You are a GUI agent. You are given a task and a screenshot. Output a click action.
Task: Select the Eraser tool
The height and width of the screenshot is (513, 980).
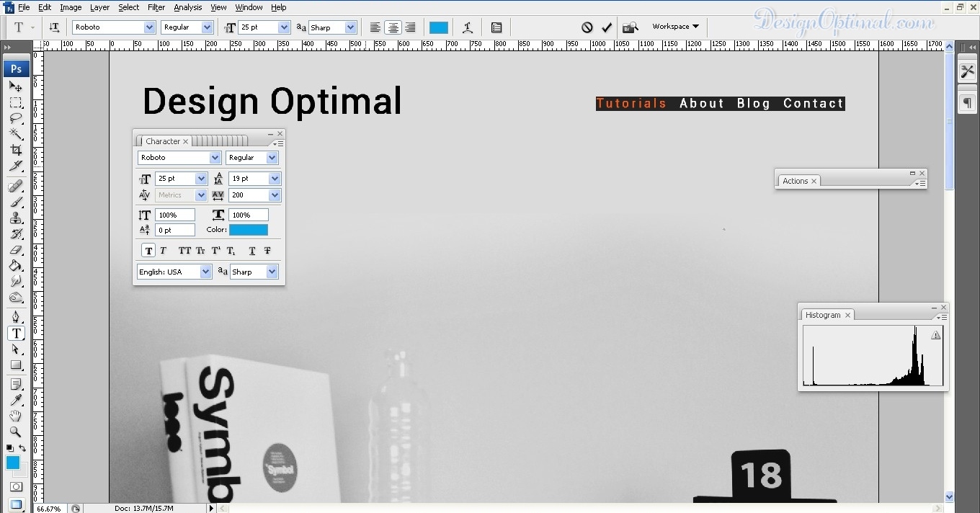coord(16,250)
